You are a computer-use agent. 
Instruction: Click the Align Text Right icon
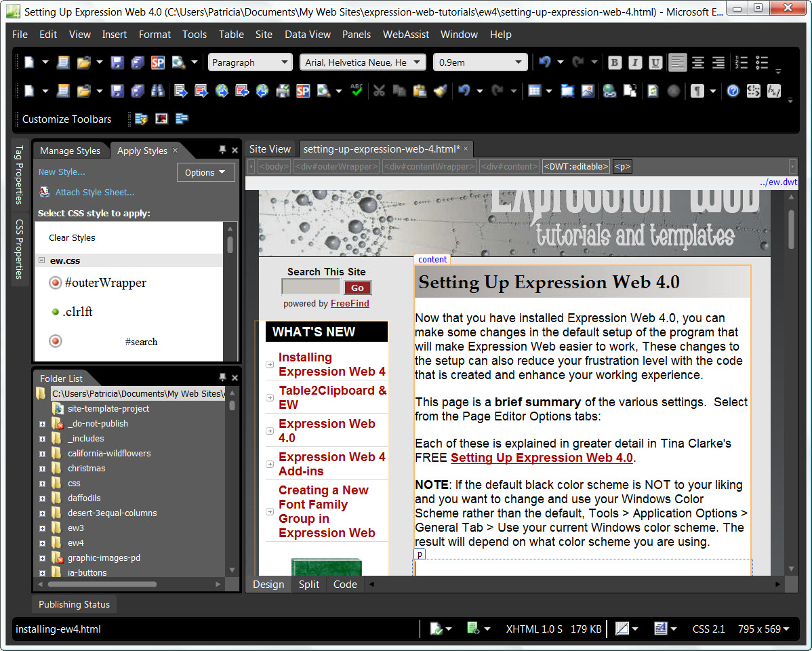coord(718,62)
